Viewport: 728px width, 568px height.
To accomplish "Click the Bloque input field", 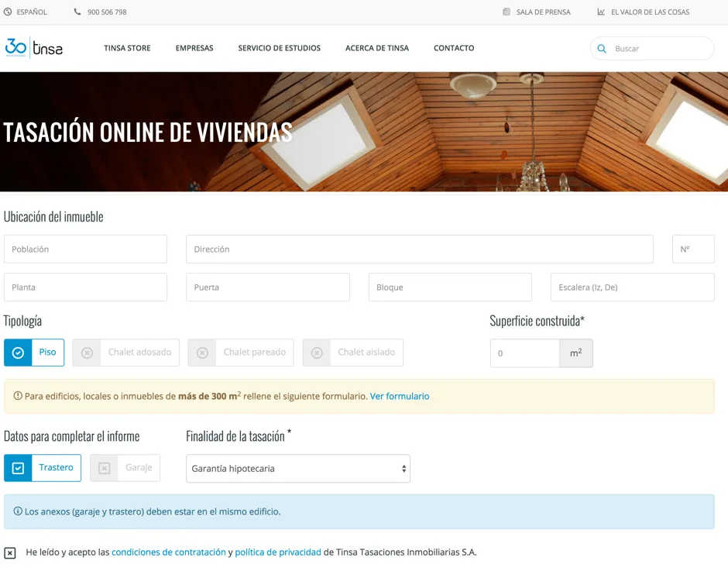I will click(450, 287).
